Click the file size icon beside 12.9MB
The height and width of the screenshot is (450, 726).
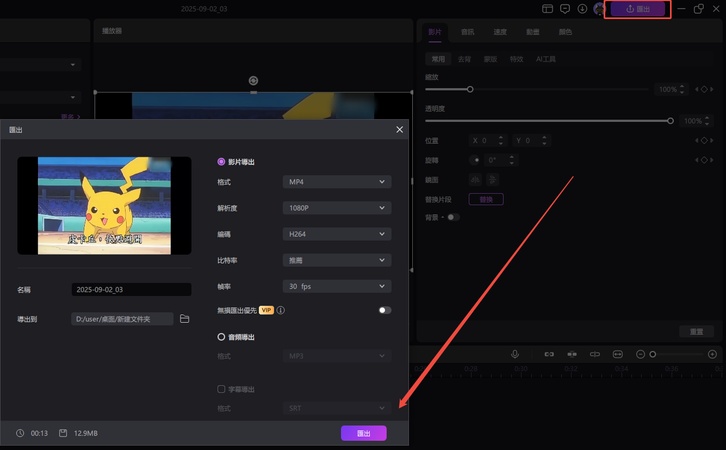pyautogui.click(x=63, y=433)
